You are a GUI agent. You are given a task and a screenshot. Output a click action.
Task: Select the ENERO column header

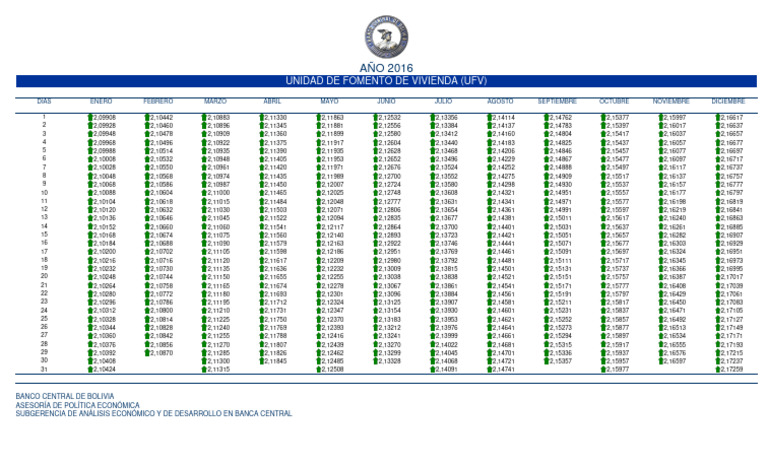[100, 102]
